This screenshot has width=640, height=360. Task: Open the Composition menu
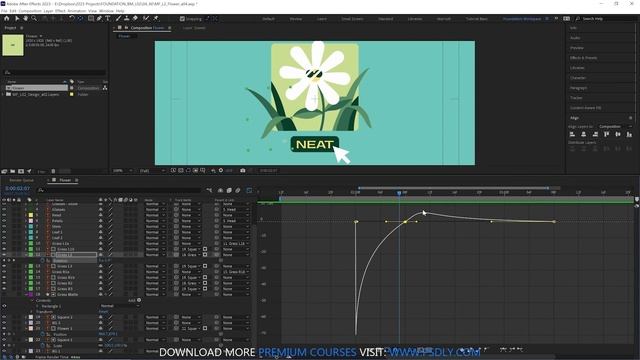click(30, 11)
